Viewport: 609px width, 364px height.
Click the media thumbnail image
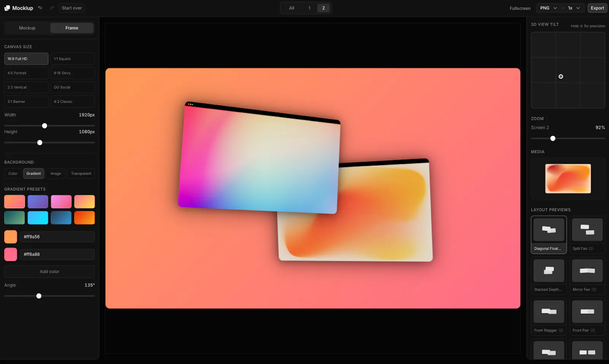pyautogui.click(x=568, y=178)
